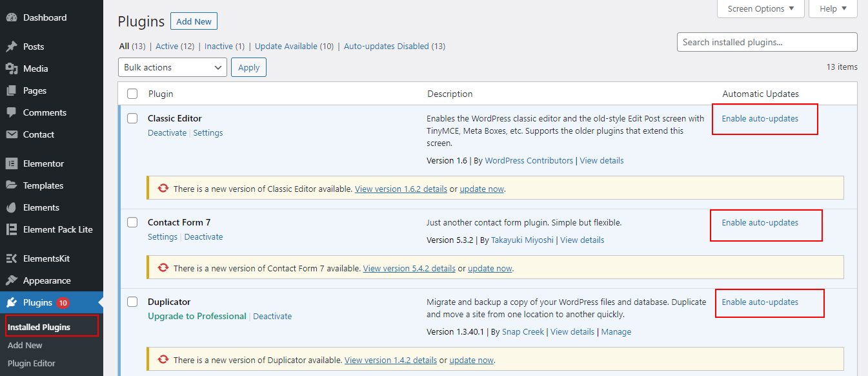Focus the Search installed plugins field

point(767,42)
